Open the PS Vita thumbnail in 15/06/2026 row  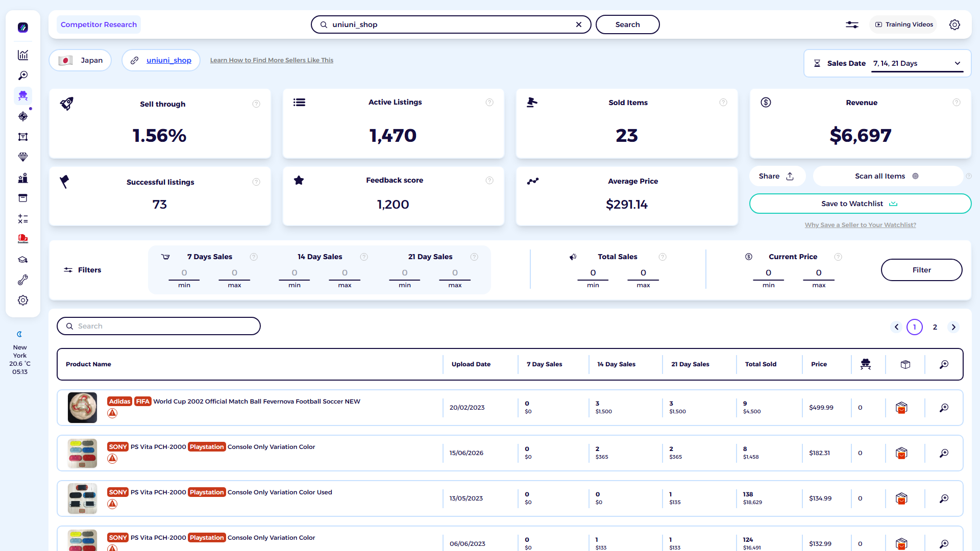pyautogui.click(x=82, y=453)
